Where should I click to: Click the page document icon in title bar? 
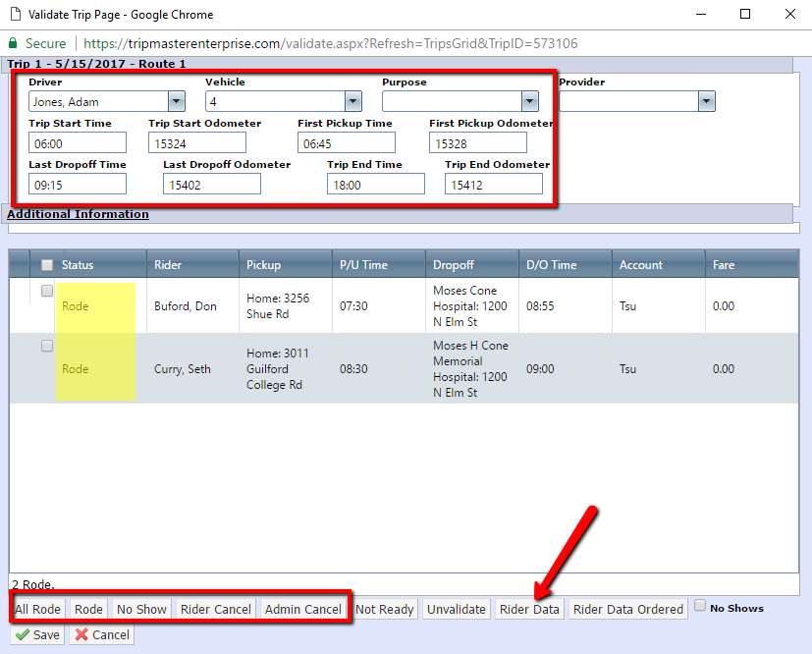click(16, 14)
